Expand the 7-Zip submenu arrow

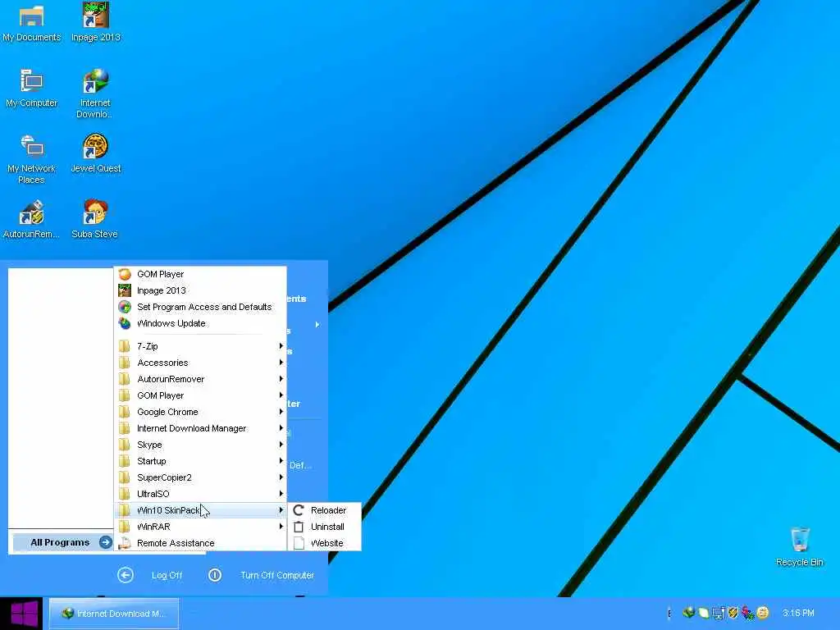281,346
